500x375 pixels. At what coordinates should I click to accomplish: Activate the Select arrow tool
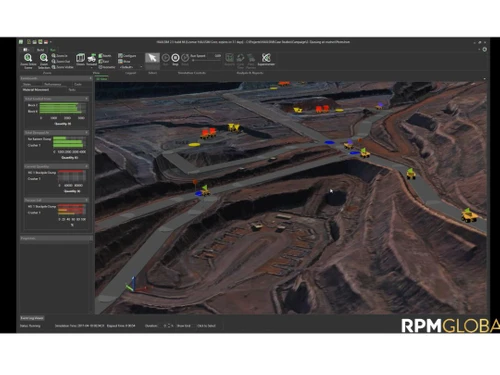pos(152,58)
